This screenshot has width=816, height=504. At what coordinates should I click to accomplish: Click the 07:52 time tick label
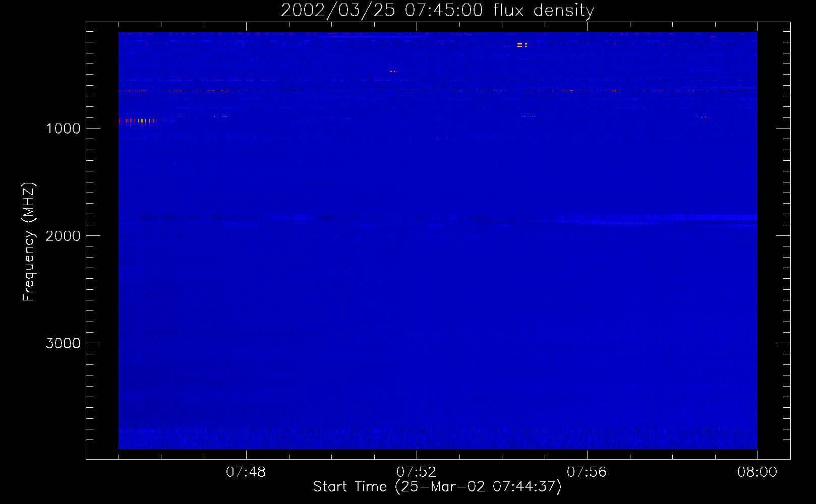[417, 472]
